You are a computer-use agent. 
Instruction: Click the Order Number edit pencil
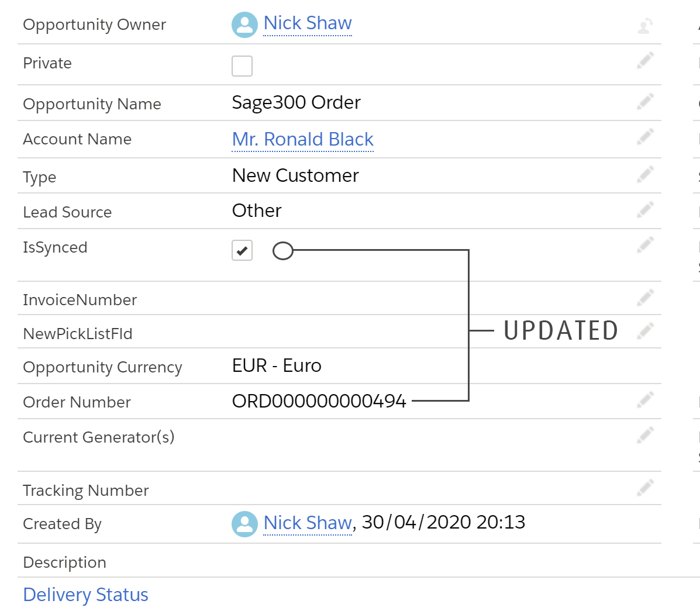tap(645, 400)
